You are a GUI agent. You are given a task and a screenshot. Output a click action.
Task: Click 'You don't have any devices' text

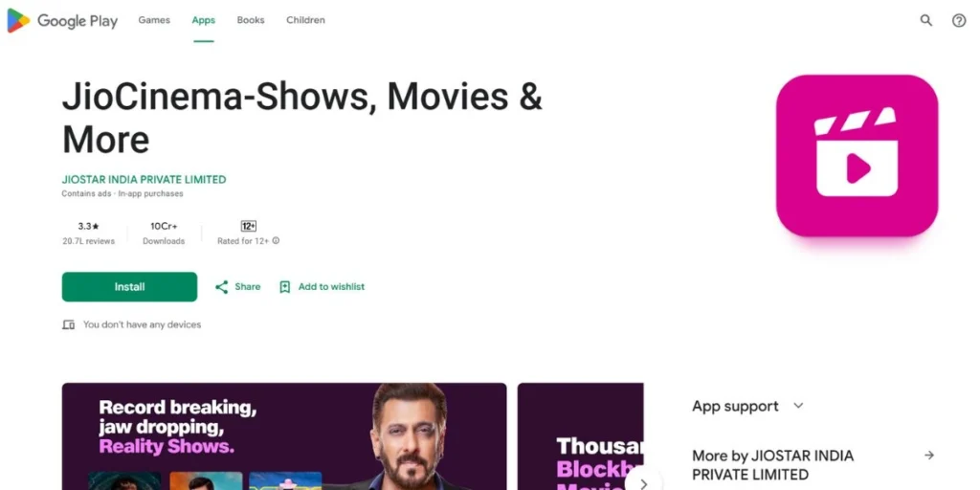click(x=142, y=325)
